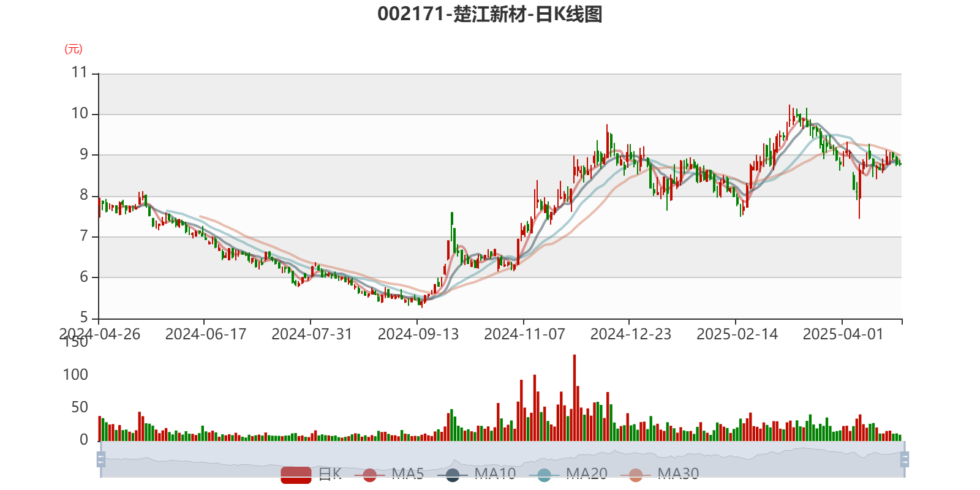Click the 10 price label on the y-axis
Image resolution: width=980 pixels, height=490 pixels.
point(80,113)
